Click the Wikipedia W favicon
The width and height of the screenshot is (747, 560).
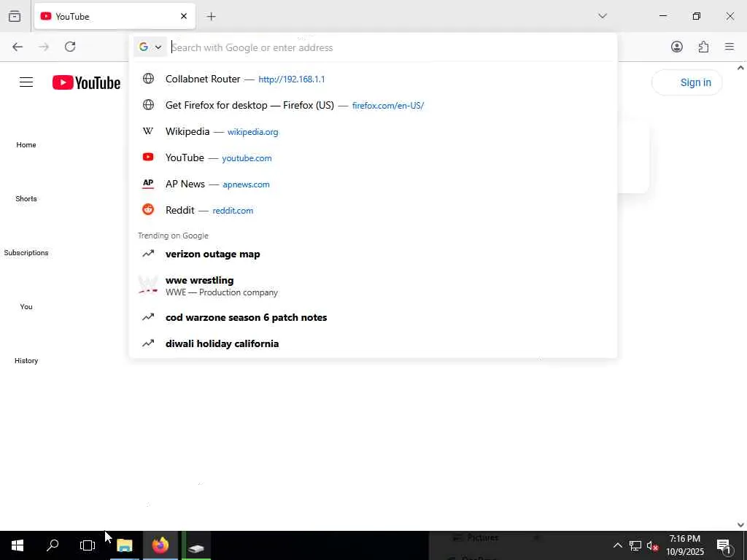click(148, 131)
